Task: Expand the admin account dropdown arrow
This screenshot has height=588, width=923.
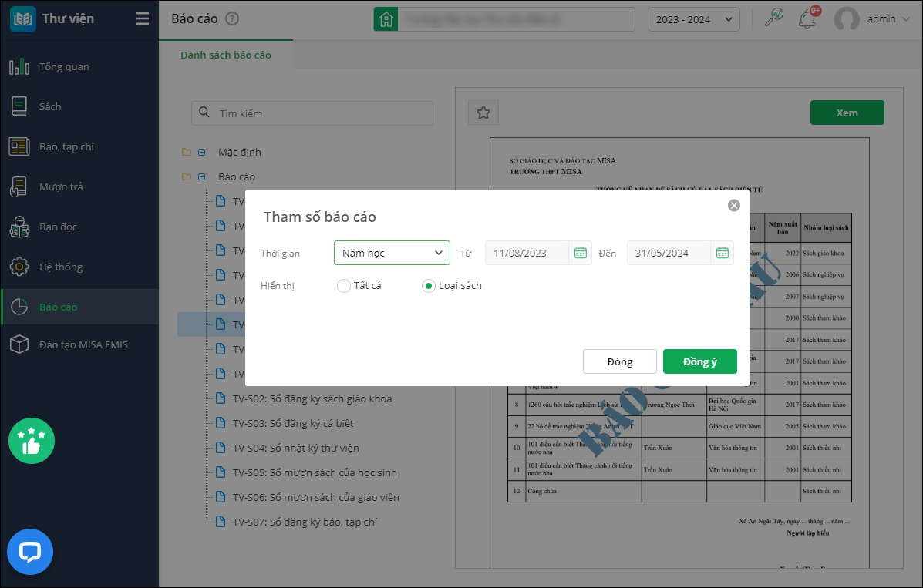Action: pyautogui.click(x=907, y=19)
